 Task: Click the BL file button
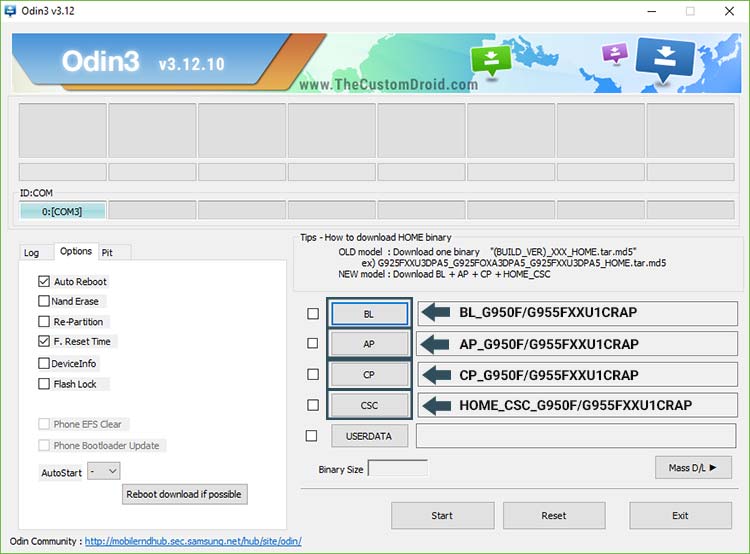pyautogui.click(x=369, y=314)
